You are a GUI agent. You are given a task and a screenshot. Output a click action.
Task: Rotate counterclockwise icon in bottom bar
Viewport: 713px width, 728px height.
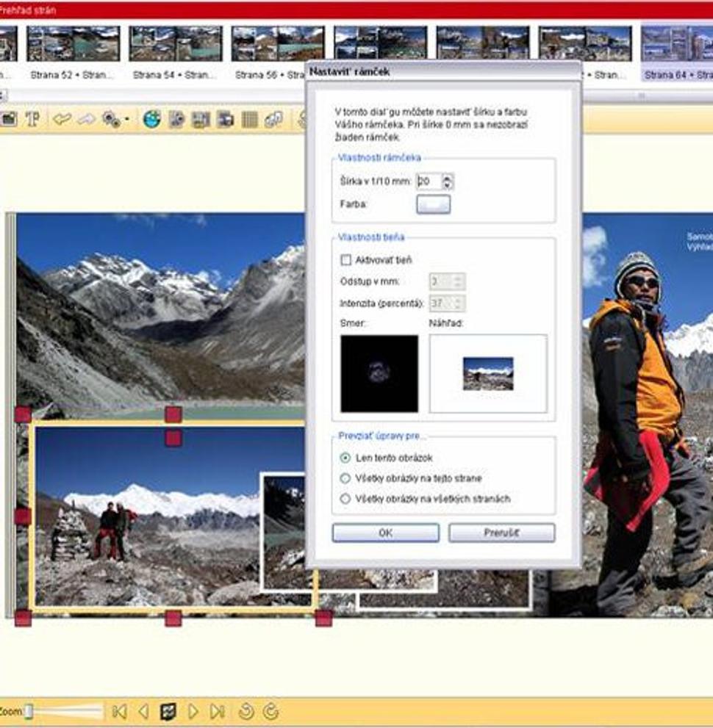[246, 711]
